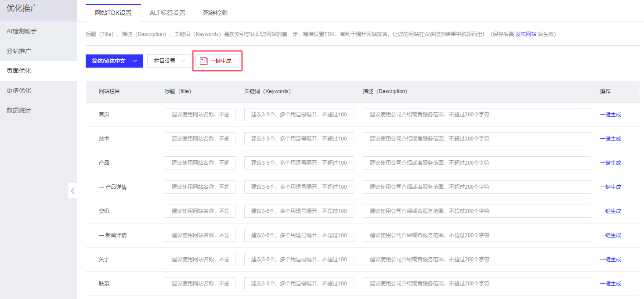Click 一键生成 for the 新闻详情 row

pos(611,235)
